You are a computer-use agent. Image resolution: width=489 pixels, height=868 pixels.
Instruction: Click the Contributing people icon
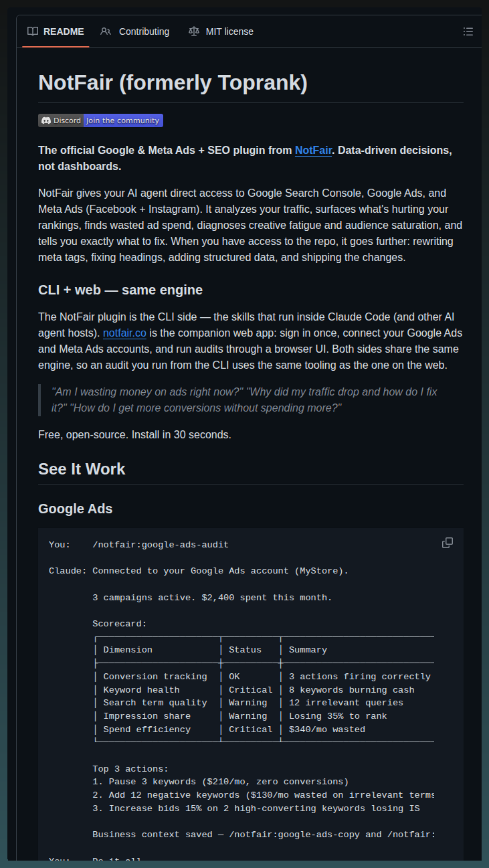pos(106,31)
